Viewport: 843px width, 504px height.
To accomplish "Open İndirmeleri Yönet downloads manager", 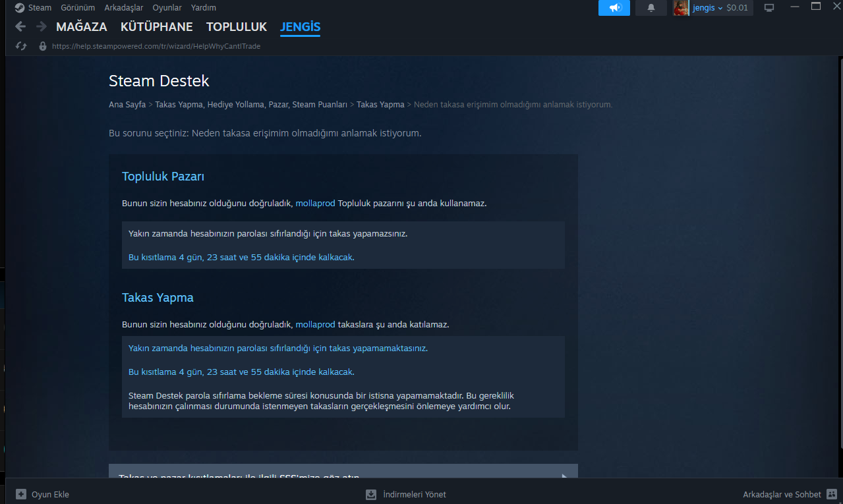I will point(414,494).
